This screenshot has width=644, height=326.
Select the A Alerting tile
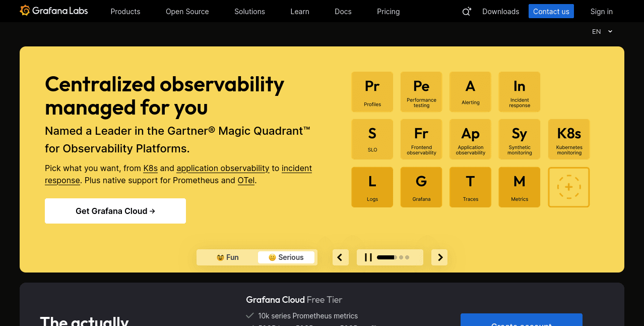coord(470,92)
